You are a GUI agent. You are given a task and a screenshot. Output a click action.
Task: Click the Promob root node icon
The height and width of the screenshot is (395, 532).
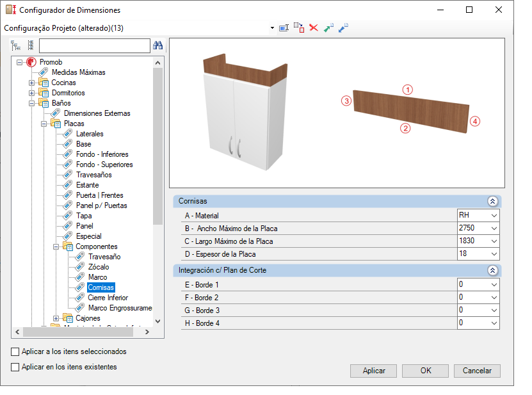[x=31, y=62]
